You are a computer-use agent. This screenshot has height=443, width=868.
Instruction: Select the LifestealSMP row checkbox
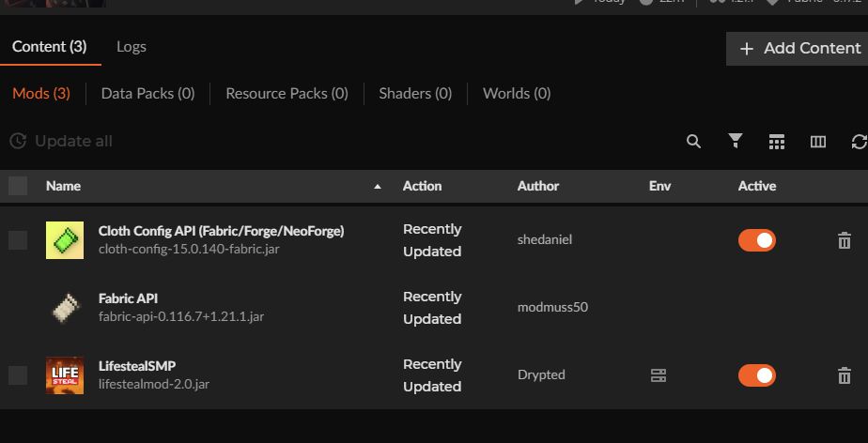coord(18,375)
